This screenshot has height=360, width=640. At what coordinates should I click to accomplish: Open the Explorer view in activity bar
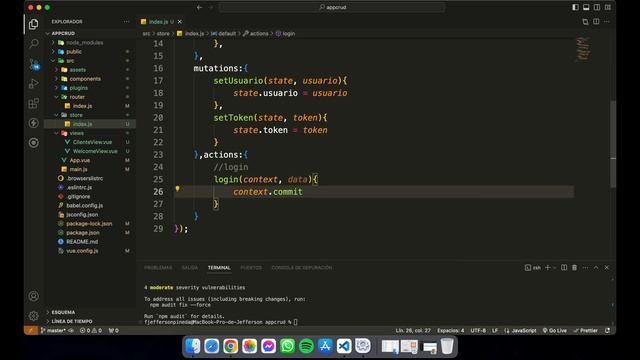click(34, 24)
